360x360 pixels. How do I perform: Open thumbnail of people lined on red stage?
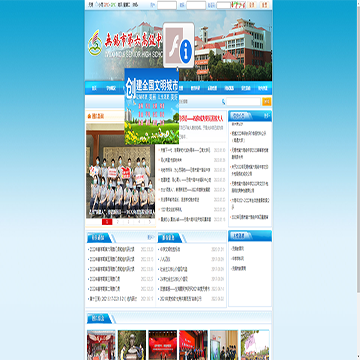click(193, 345)
